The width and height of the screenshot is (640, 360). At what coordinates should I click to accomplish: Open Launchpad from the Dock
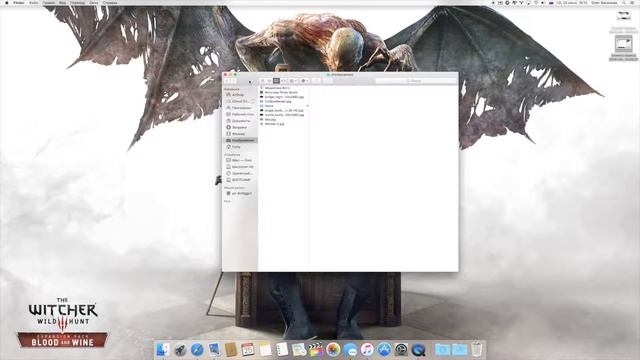coord(180,350)
